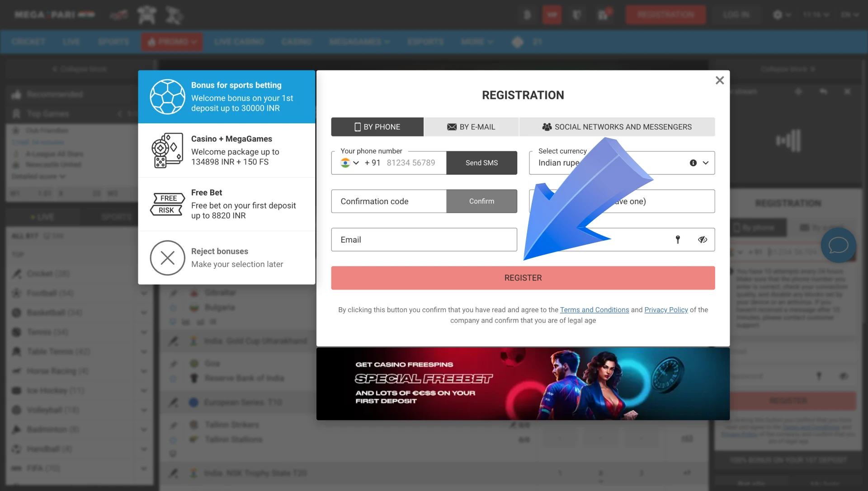This screenshot has width=868, height=491.
Task: Open the ESPORTS nav item
Action: [425, 42]
